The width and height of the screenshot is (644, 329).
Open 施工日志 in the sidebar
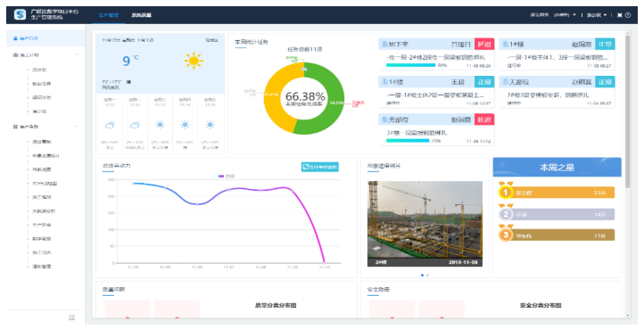coord(42,252)
